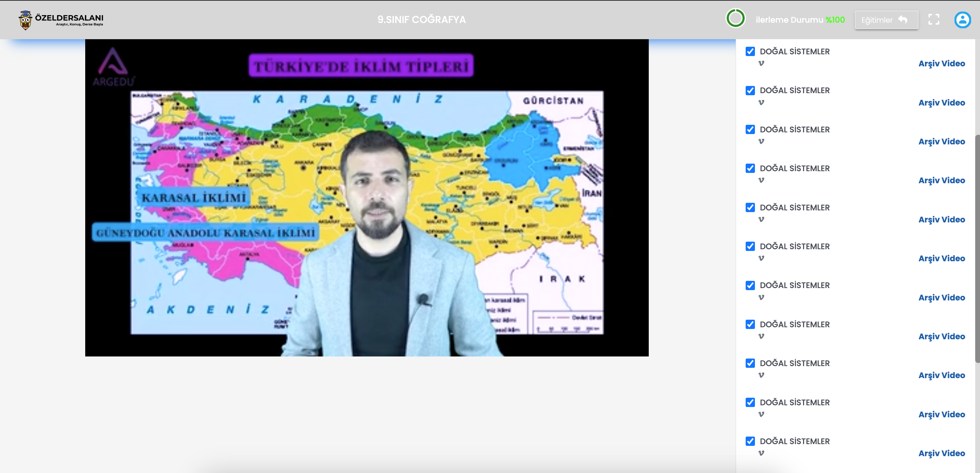The image size is (980, 473).
Task: Toggle the bottom-most DOĞAL SİSTEMLER checkbox
Action: [x=750, y=441]
